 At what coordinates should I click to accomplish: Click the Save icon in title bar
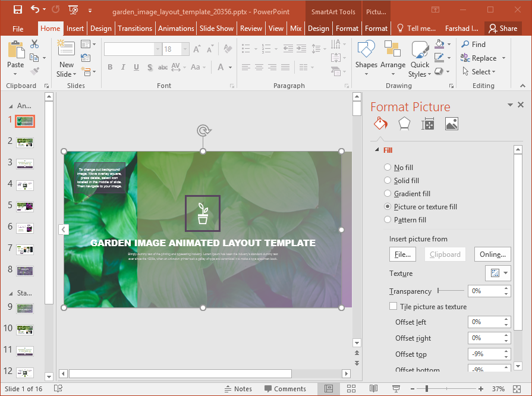17,10
